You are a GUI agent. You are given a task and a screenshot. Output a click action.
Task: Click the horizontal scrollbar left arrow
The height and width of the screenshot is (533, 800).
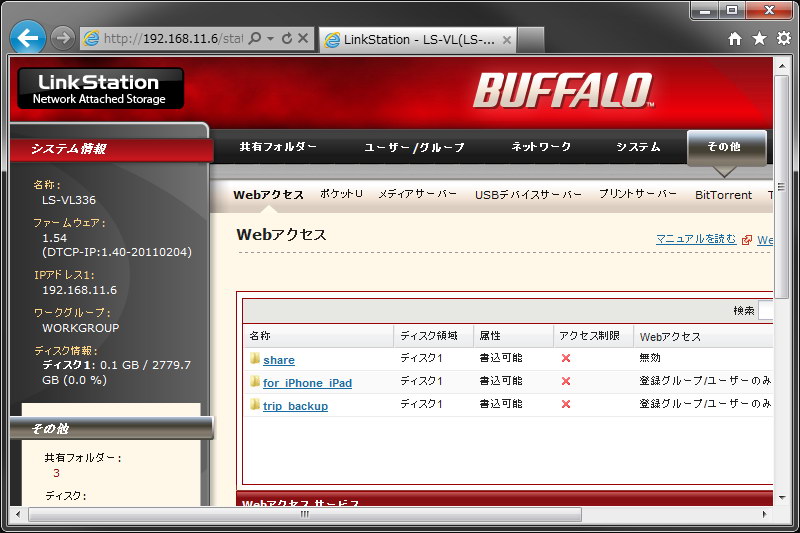[18, 514]
